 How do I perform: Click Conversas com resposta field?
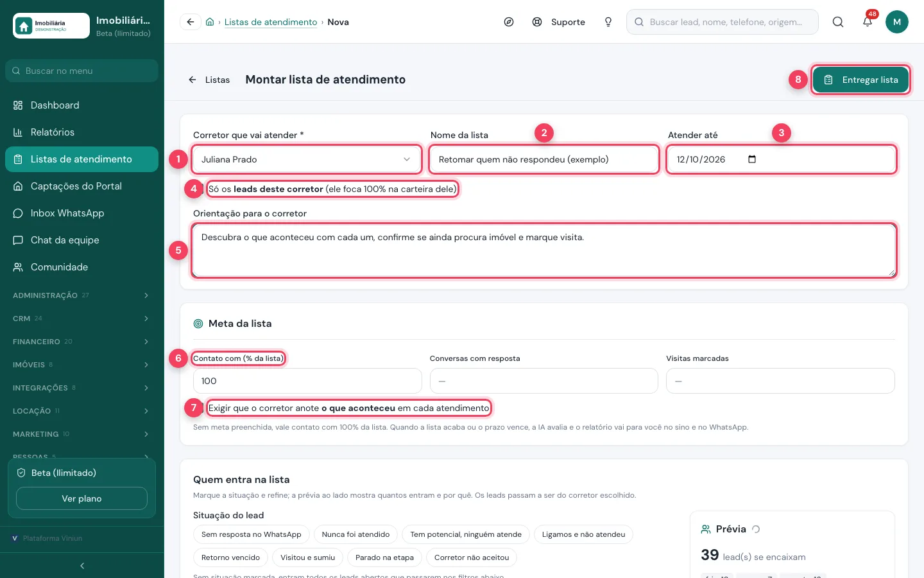(544, 381)
